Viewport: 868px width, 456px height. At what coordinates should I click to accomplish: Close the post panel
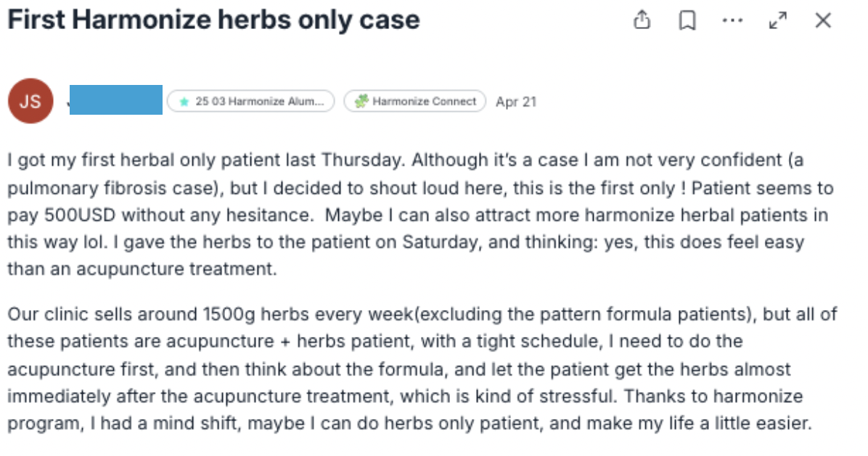[823, 20]
